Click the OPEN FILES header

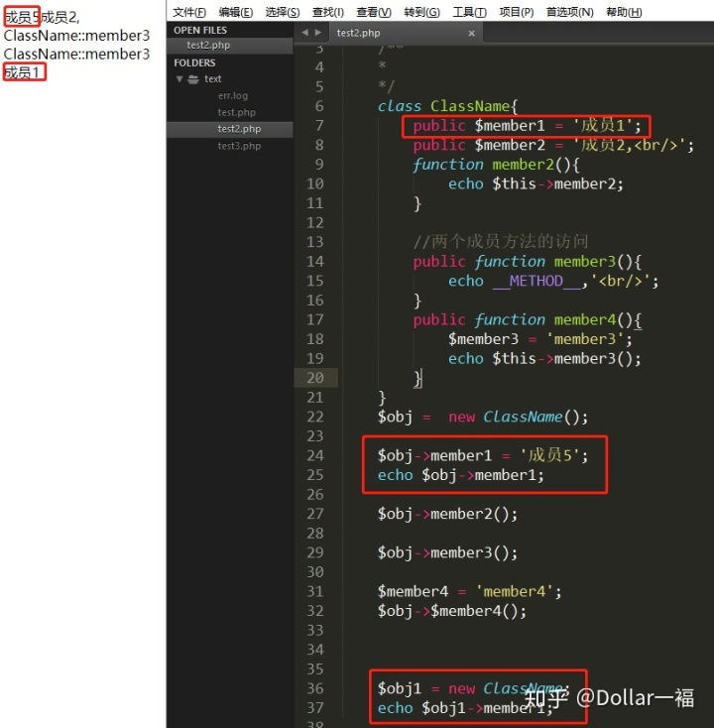point(200,30)
